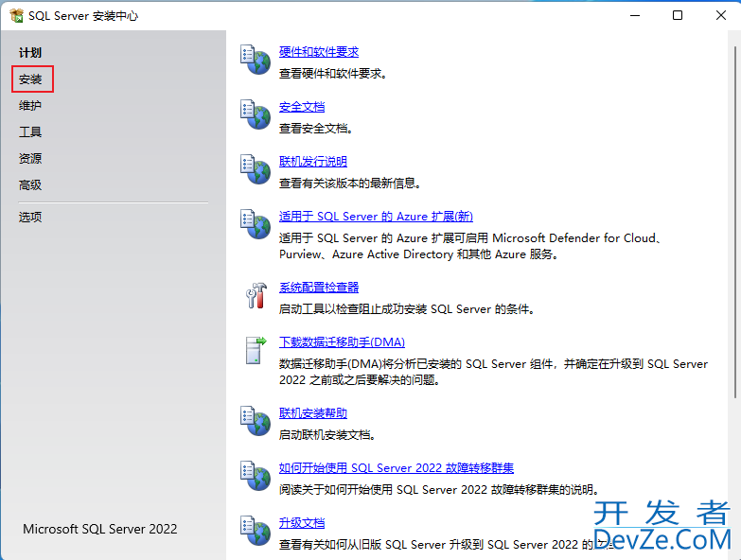Screen dimensions: 741x560
Task: Click the vertical scrollbar thumb on the right
Action: [735, 222]
